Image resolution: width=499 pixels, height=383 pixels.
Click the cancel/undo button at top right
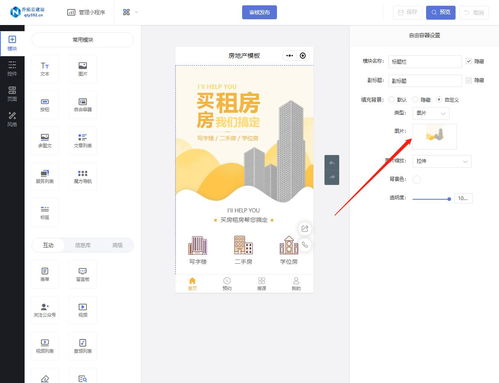474,12
